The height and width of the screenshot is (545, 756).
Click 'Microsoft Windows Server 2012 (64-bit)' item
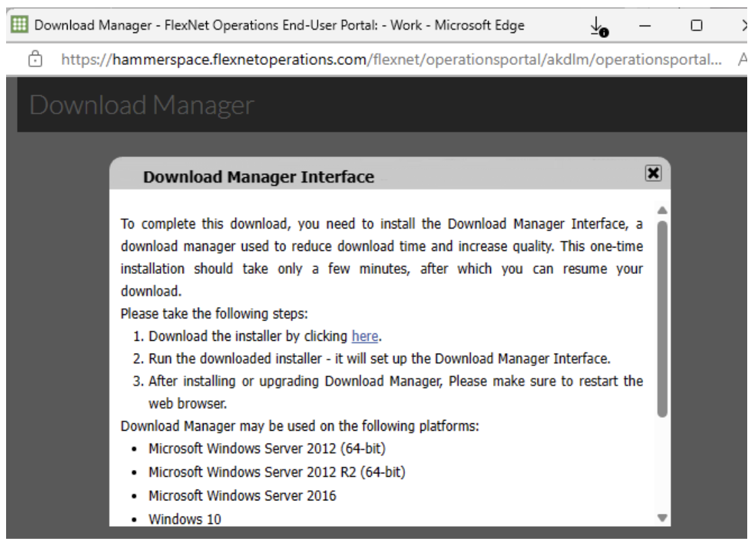(x=266, y=448)
